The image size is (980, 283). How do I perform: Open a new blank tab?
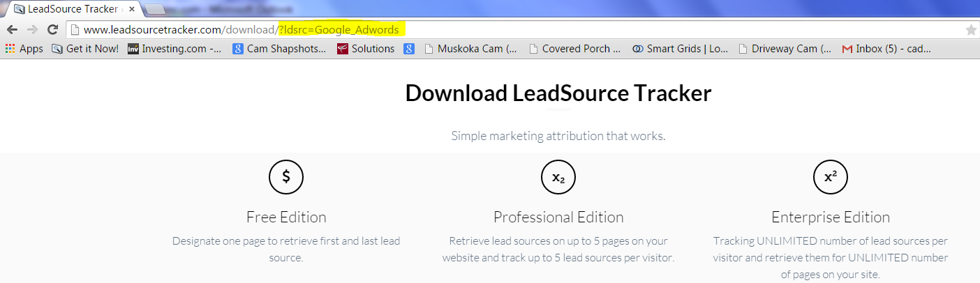point(156,10)
